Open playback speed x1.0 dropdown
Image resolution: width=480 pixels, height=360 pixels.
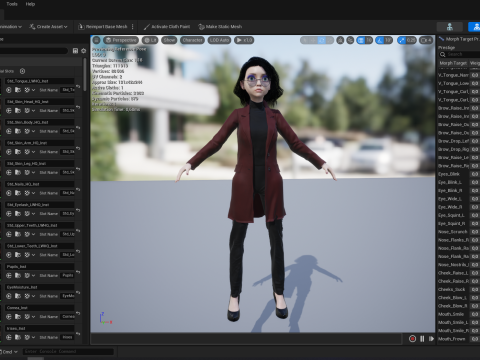pos(244,40)
